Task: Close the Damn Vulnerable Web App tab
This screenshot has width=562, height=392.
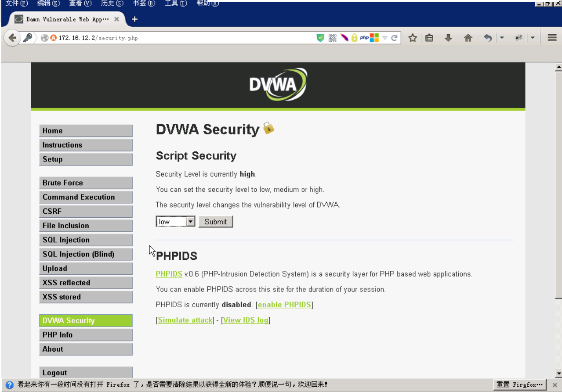Action: [x=116, y=19]
